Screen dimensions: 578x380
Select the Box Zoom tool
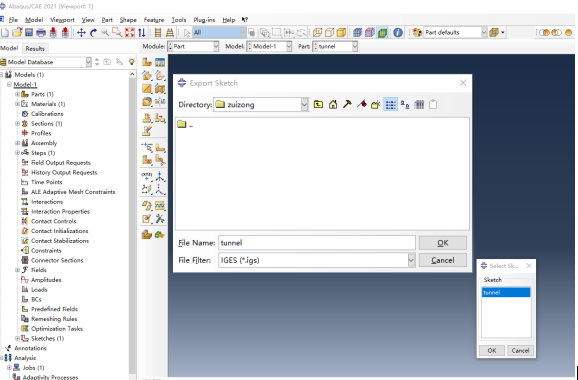click(x=117, y=32)
